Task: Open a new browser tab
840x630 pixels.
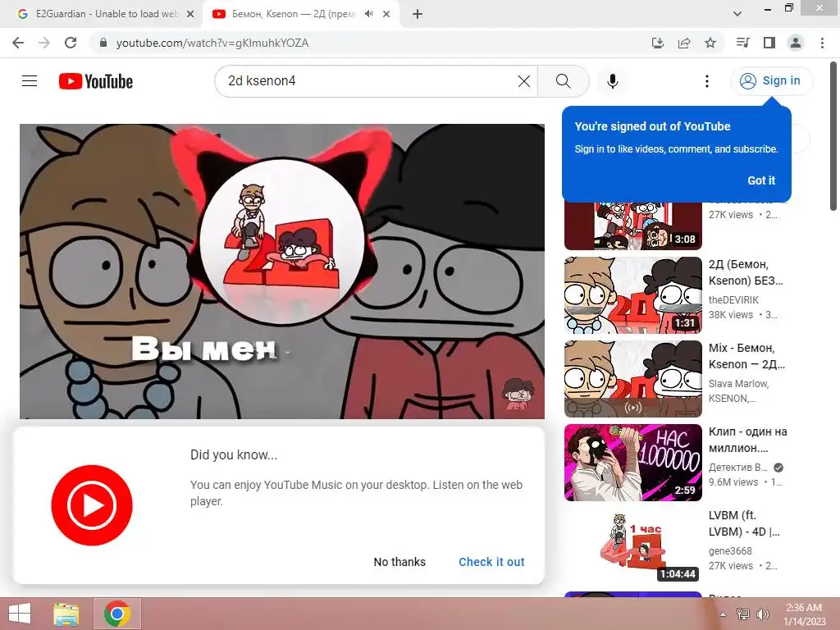Action: point(418,14)
